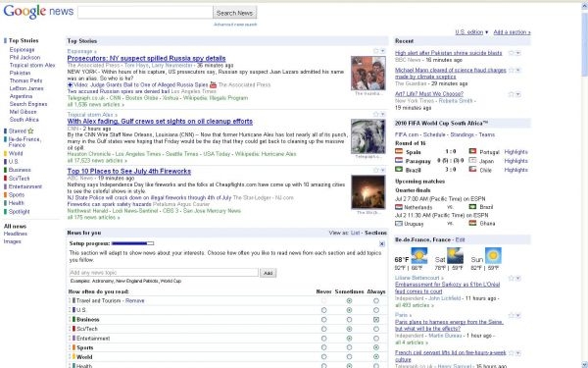Image resolution: width=588 pixels, height=368 pixels.
Task: Open the Sci/Tech section in sidebar
Action: [19, 179]
